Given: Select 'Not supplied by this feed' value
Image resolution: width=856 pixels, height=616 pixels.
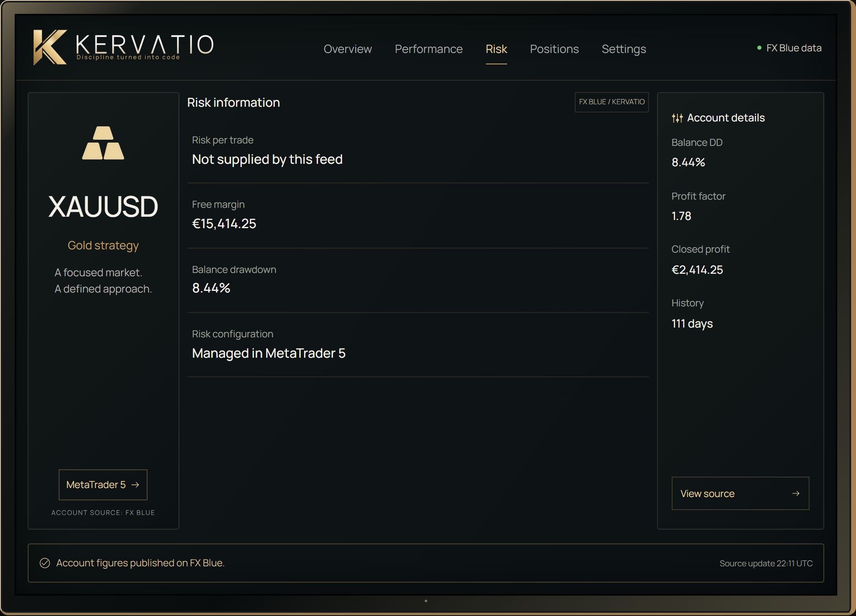Looking at the screenshot, I should [x=267, y=159].
